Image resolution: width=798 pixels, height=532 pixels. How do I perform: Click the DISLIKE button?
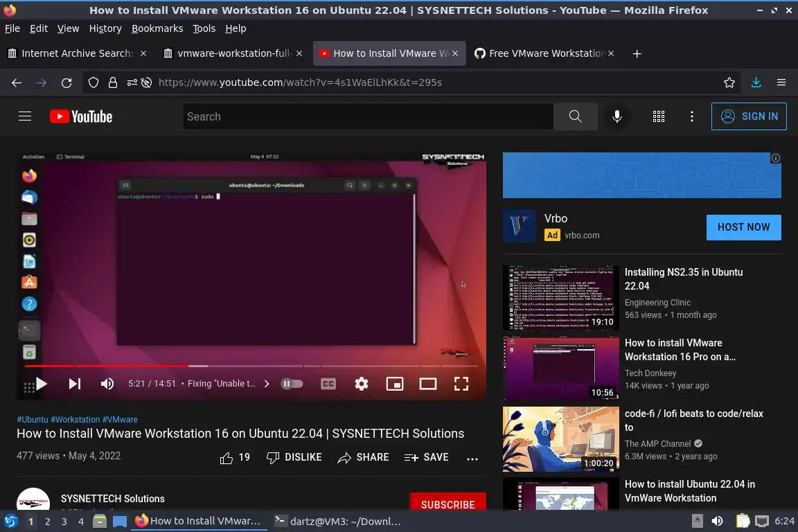(x=294, y=458)
